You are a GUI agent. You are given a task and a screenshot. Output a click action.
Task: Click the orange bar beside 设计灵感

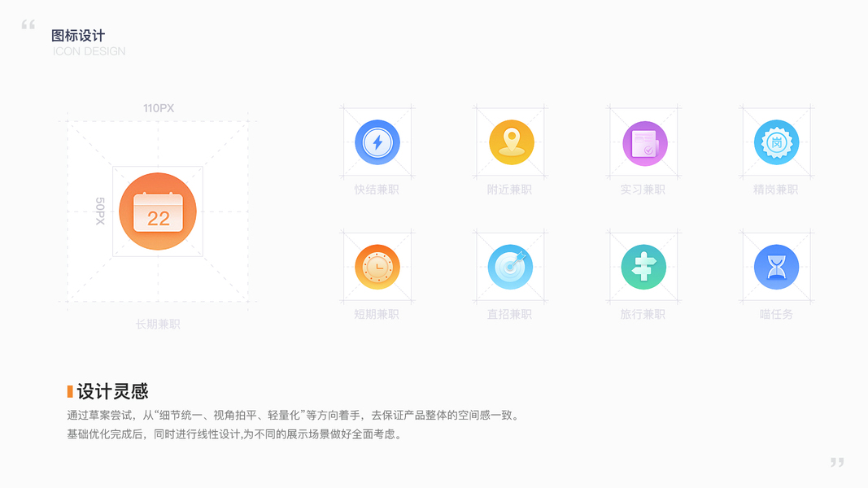pos(70,391)
